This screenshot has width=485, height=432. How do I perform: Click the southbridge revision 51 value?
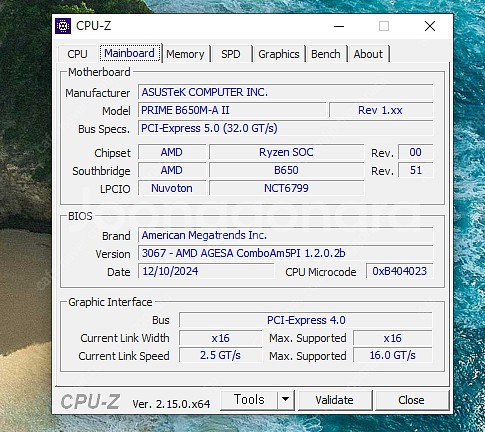pos(416,170)
